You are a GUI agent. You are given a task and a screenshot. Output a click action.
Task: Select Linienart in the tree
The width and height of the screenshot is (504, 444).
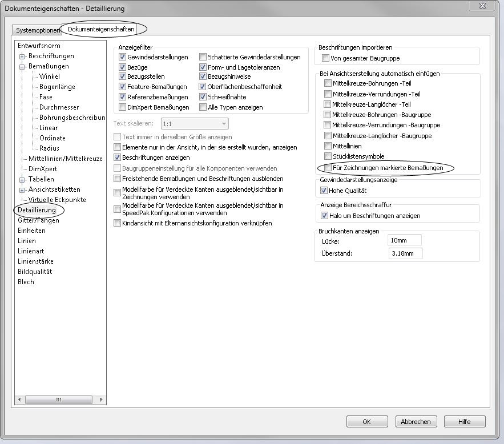(x=31, y=251)
